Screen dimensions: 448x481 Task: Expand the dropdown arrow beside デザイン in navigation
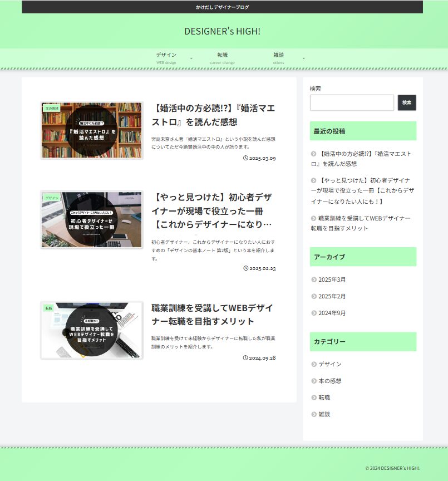(x=191, y=58)
